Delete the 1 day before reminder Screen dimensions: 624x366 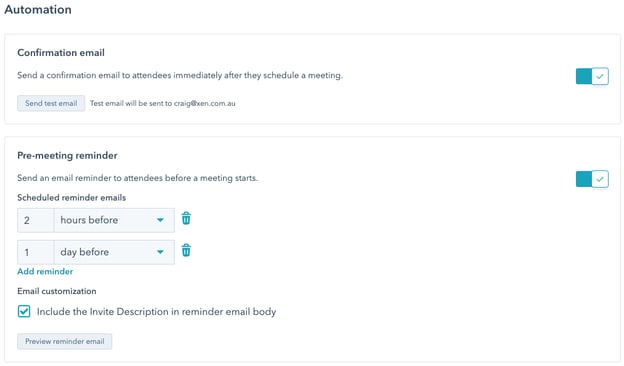click(x=186, y=250)
